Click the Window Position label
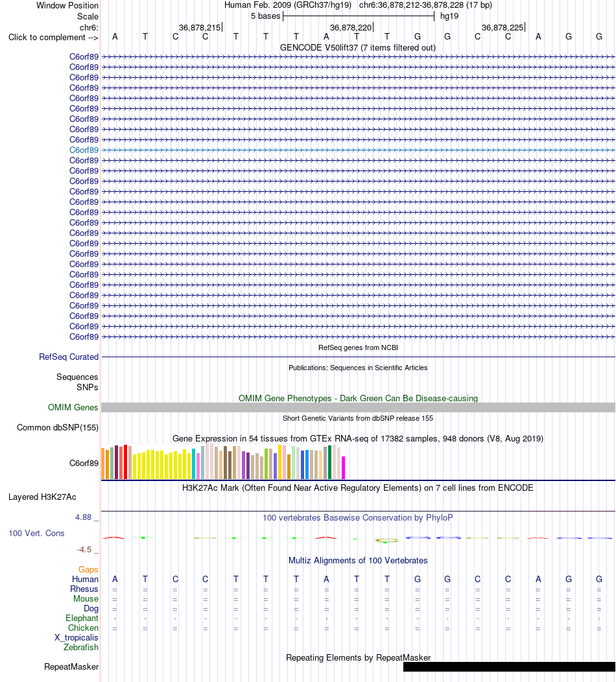 coord(67,5)
